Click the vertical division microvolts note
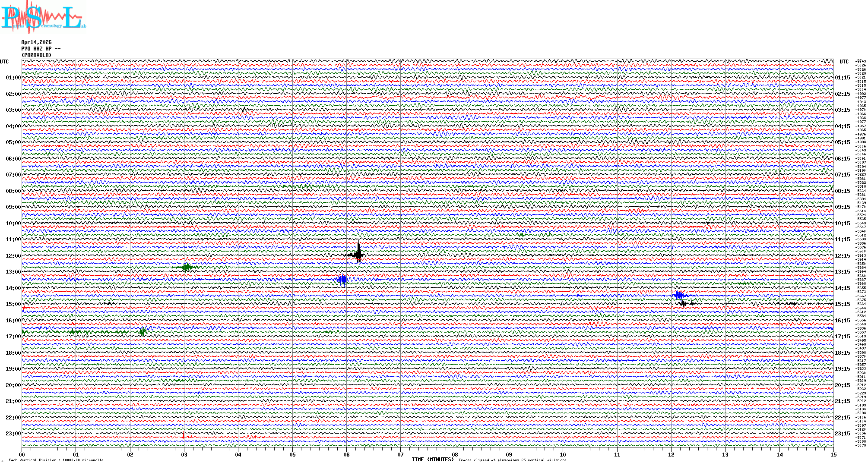 click(56, 460)
